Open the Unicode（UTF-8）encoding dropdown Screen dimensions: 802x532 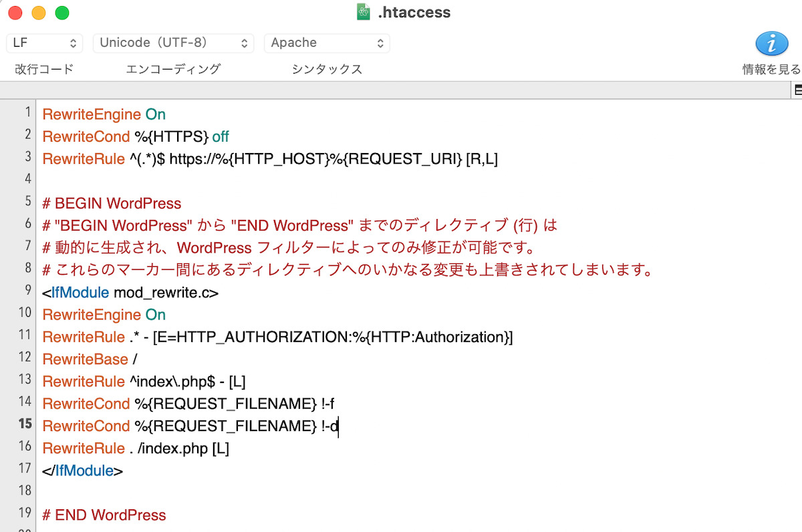pyautogui.click(x=172, y=42)
